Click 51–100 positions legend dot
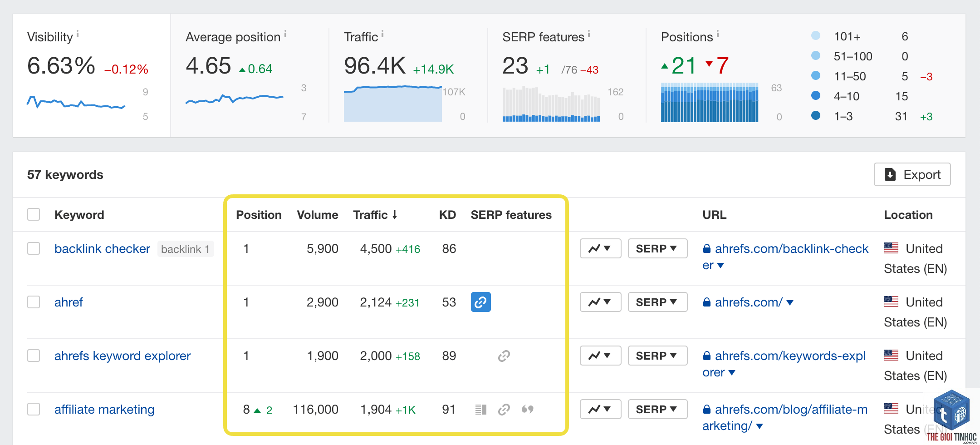The height and width of the screenshot is (445, 980). (816, 55)
